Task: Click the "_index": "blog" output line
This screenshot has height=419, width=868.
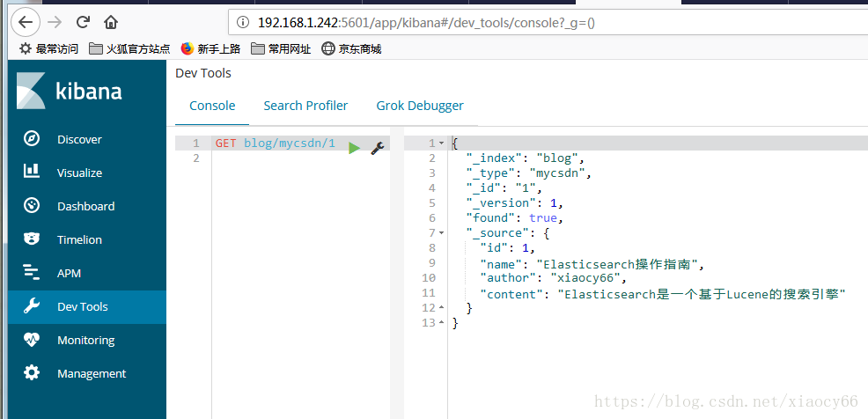Action: [x=526, y=158]
